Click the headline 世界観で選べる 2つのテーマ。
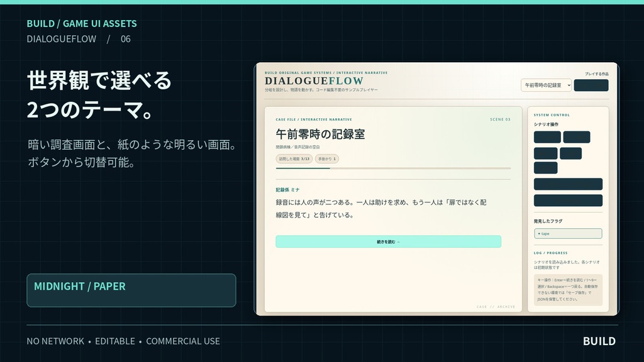 point(99,95)
